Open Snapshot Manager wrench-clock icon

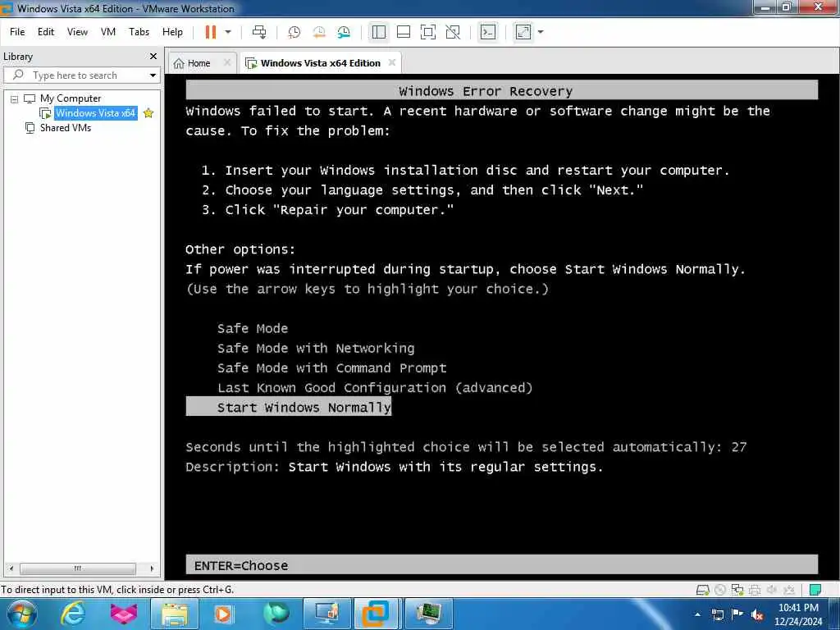344,32
